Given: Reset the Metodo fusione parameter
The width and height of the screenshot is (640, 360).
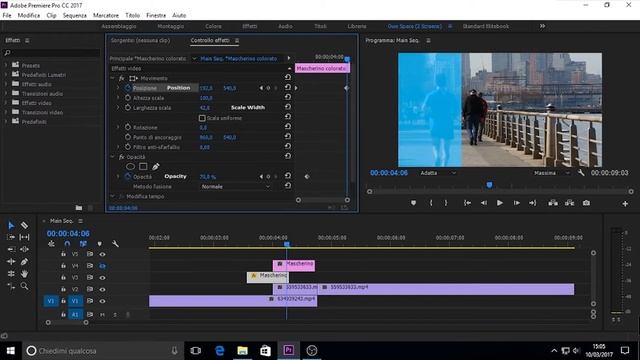Looking at the screenshot, I should click(x=288, y=186).
